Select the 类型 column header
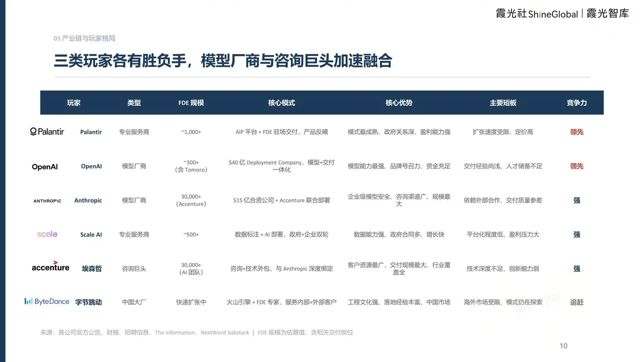Screen dimensions: 644x362 tap(134, 103)
